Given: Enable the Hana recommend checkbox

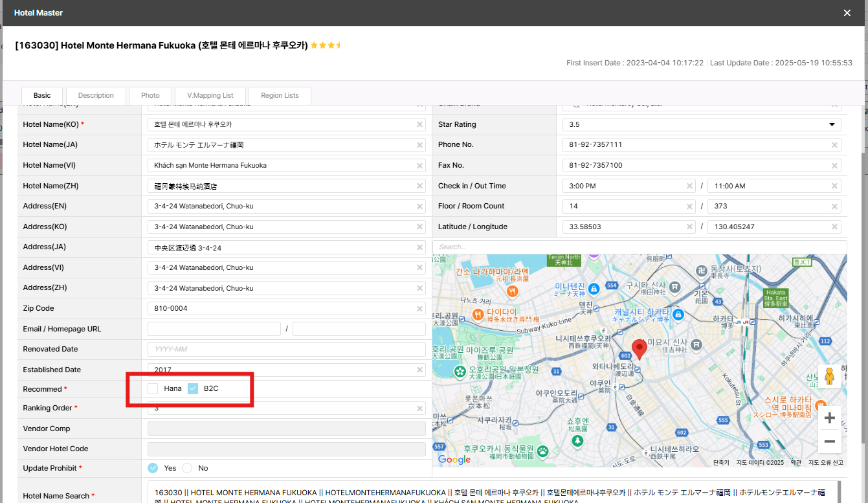Looking at the screenshot, I should coord(153,388).
